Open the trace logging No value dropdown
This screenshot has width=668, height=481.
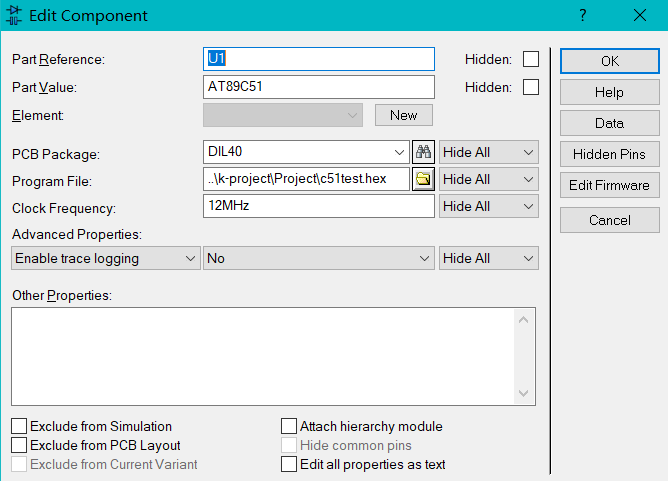point(319,258)
